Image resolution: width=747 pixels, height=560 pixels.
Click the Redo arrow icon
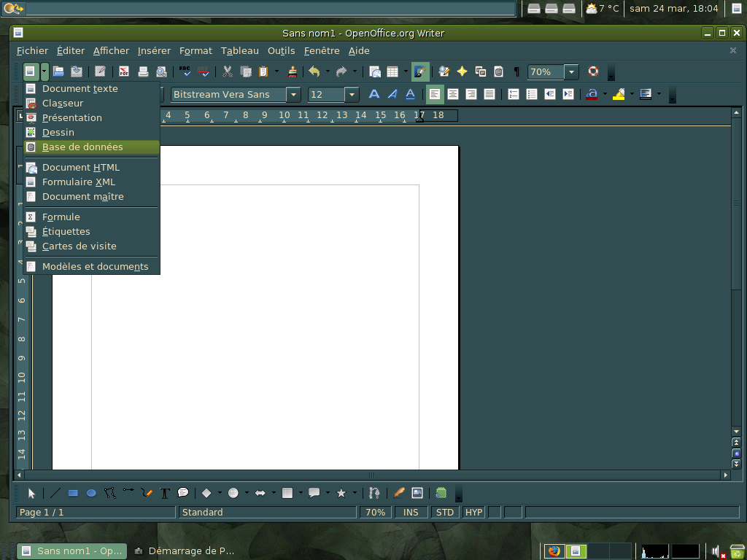coord(341,71)
